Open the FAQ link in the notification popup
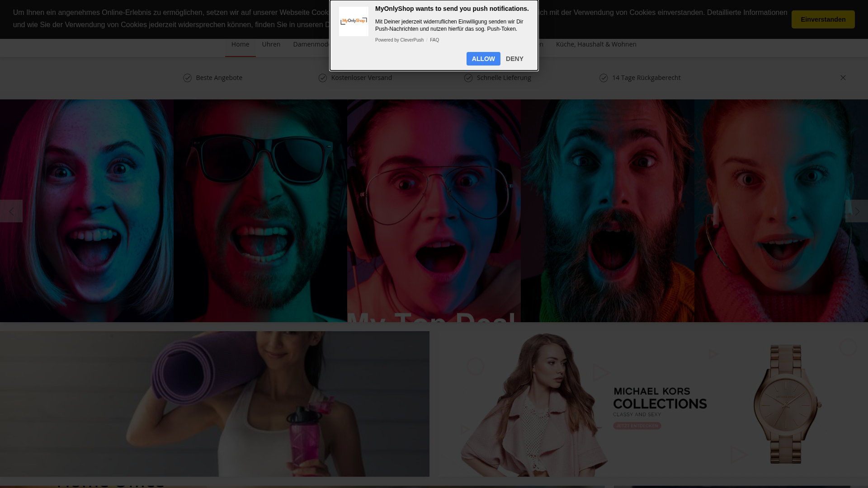 434,40
